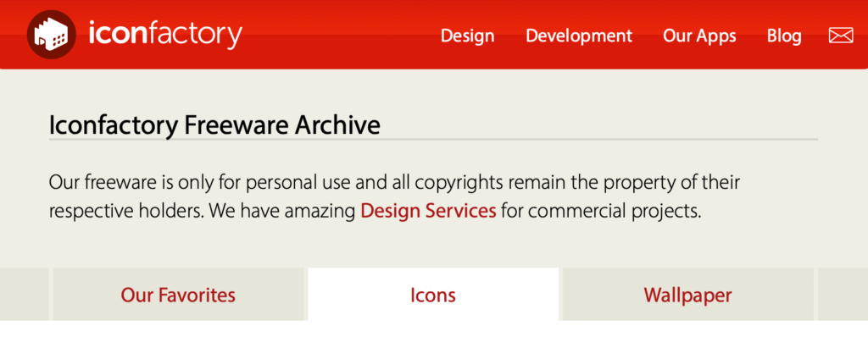Click the Iconfactory factory building logo

click(52, 35)
